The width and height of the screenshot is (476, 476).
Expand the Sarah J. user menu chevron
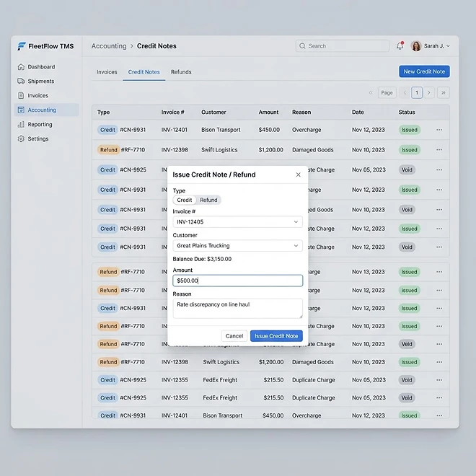[448, 46]
